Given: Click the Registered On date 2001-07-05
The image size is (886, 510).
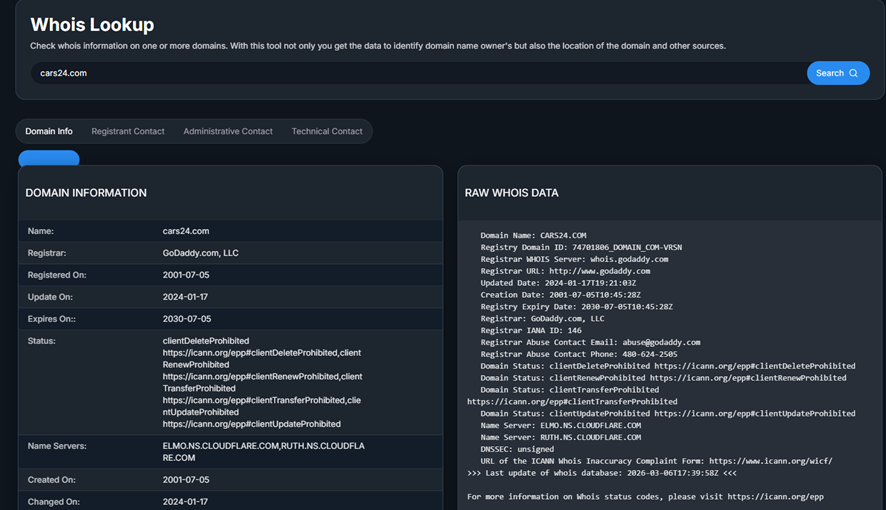Looking at the screenshot, I should click(x=186, y=275).
